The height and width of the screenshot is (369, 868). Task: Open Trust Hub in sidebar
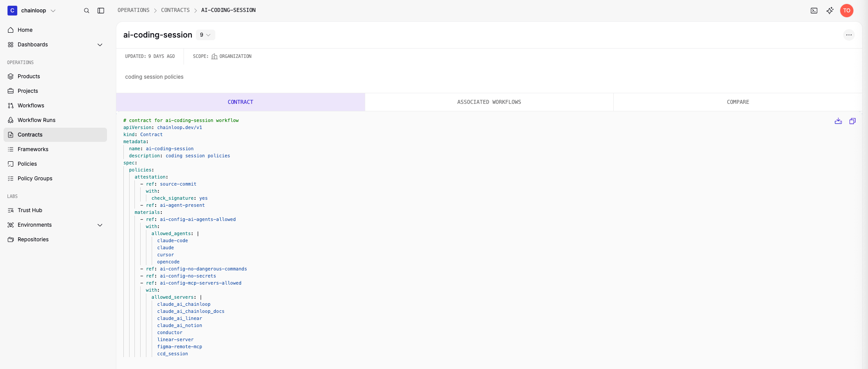coord(55,210)
